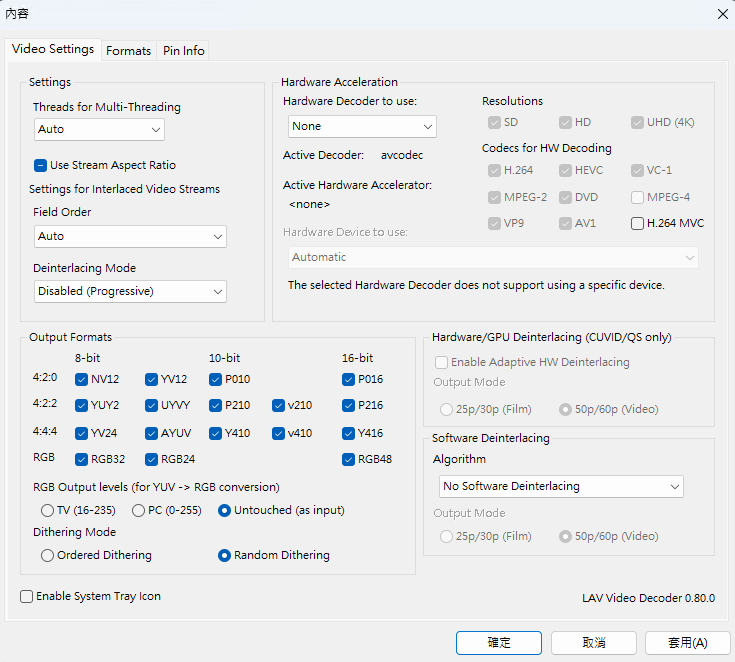735x662 pixels.
Task: Select PC (0-255) RGB output level
Action: tap(139, 510)
